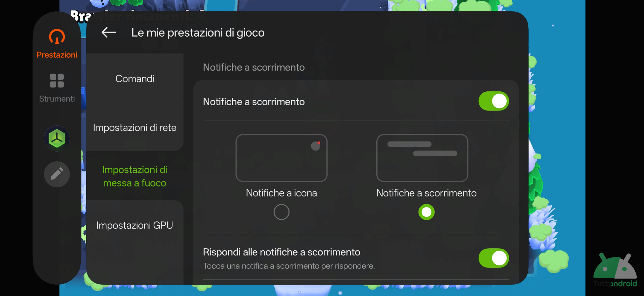The image size is (644, 296).
Task: Tap the orange Prestazioni label
Action: [x=57, y=55]
